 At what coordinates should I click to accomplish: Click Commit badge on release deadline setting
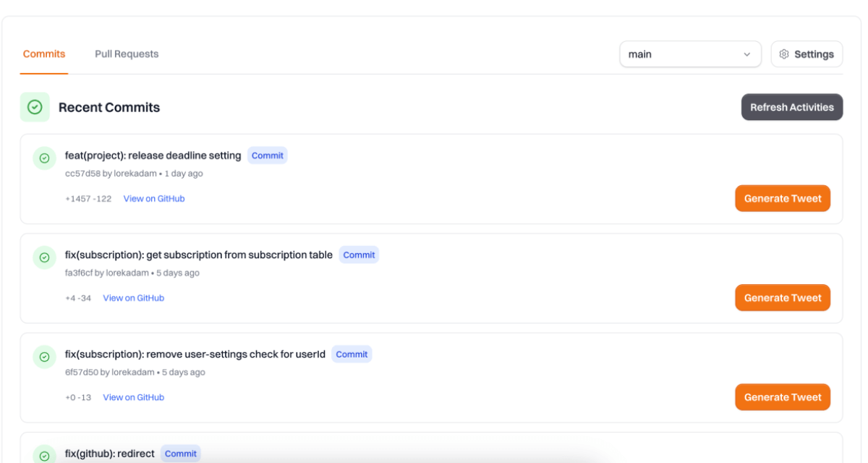tap(268, 156)
